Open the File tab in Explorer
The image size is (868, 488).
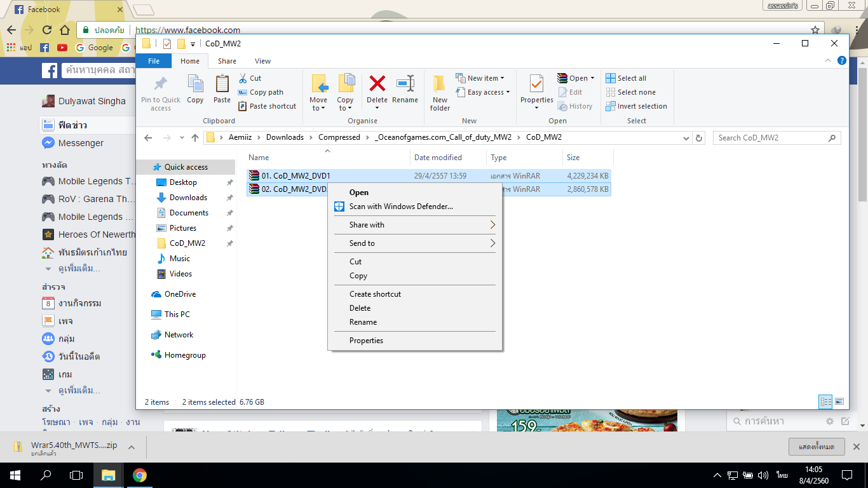(154, 61)
